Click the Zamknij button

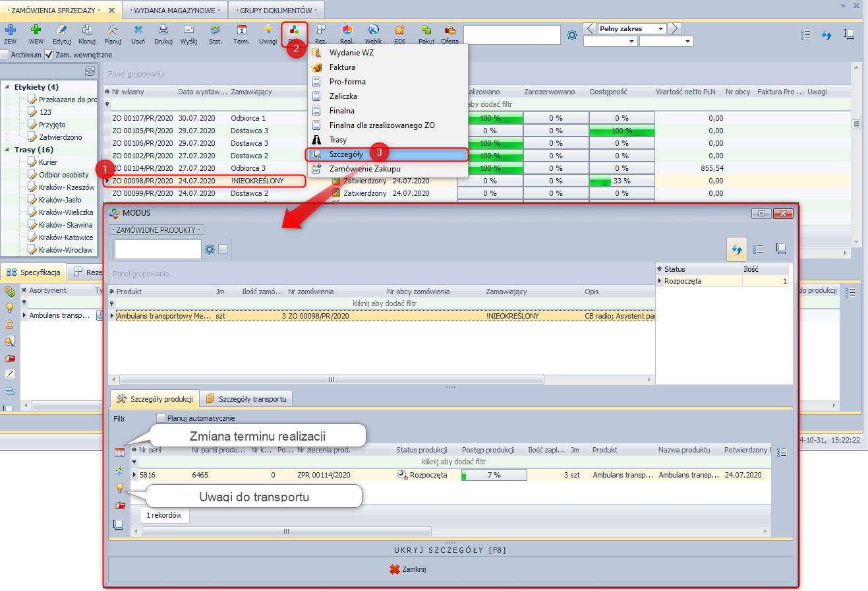409,569
